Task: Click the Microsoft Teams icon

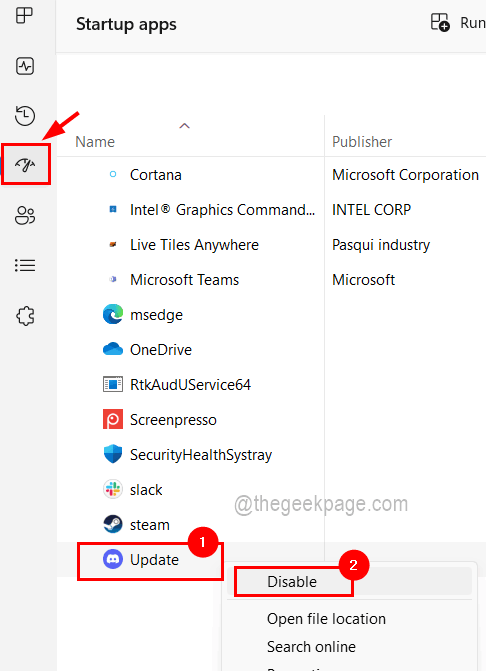Action: (113, 279)
